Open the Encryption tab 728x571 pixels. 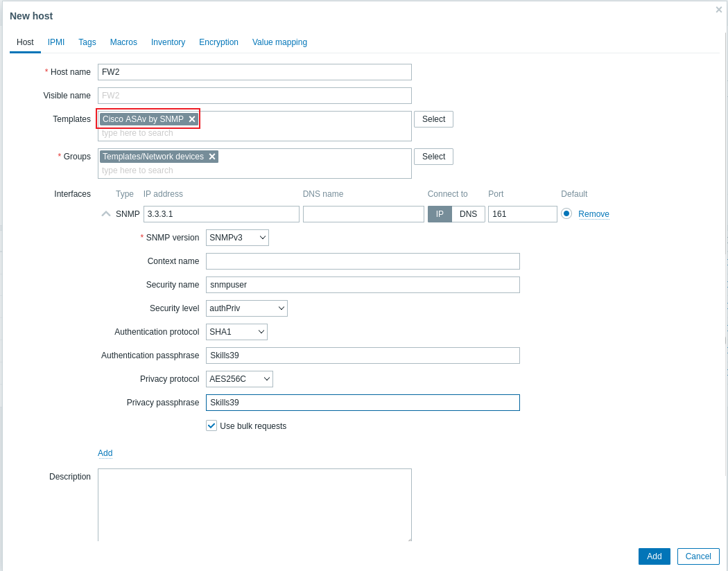coord(218,42)
